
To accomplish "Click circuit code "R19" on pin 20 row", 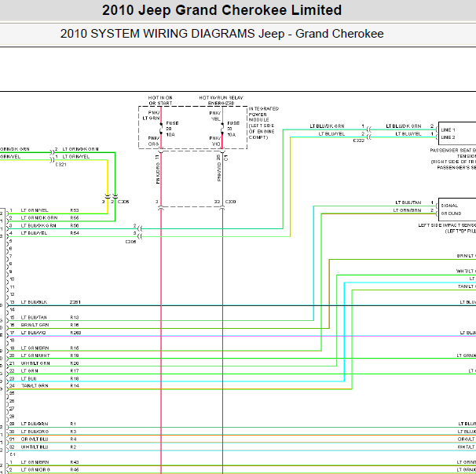I will [75, 355].
